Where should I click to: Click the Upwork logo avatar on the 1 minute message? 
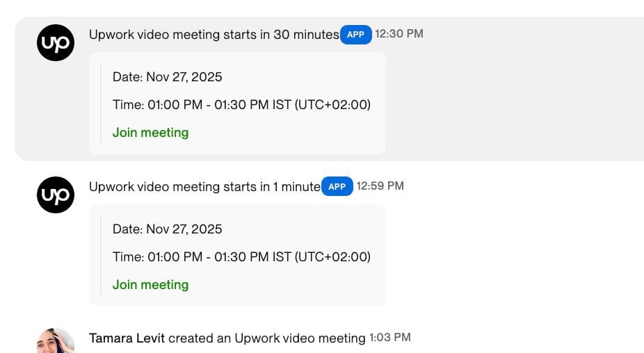tap(56, 195)
